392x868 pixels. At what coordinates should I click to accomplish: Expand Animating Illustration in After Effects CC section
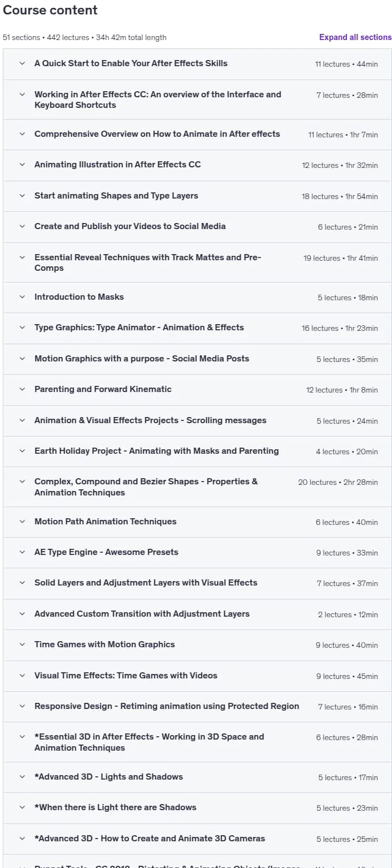pyautogui.click(x=197, y=165)
